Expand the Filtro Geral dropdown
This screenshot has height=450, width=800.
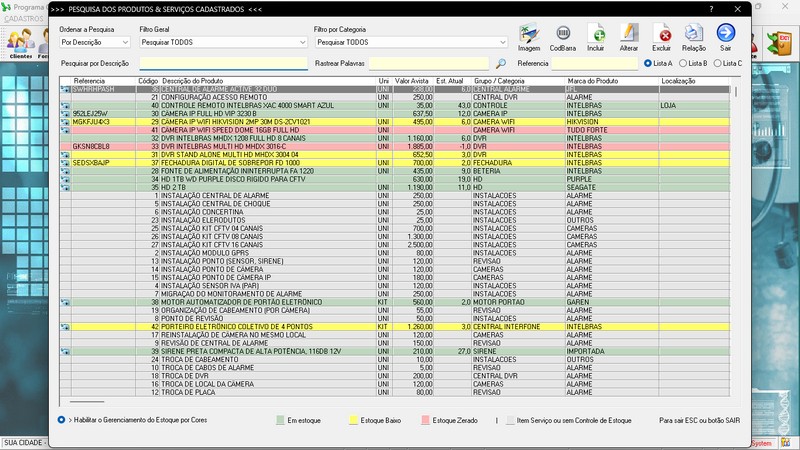222,44
